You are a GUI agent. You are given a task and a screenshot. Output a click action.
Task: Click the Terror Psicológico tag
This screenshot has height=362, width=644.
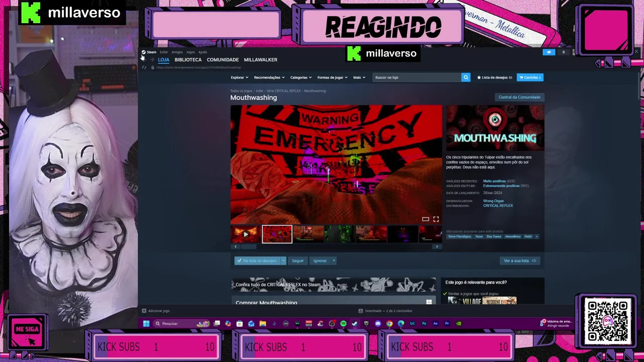point(459,236)
